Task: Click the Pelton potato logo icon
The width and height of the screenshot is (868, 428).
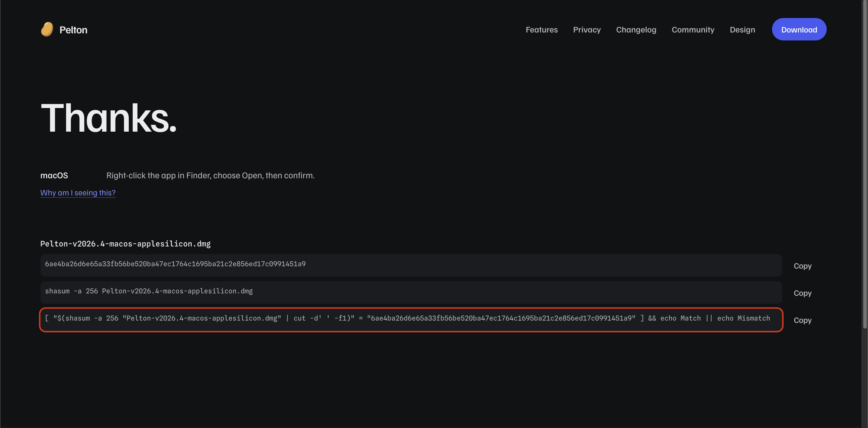Action: click(47, 29)
